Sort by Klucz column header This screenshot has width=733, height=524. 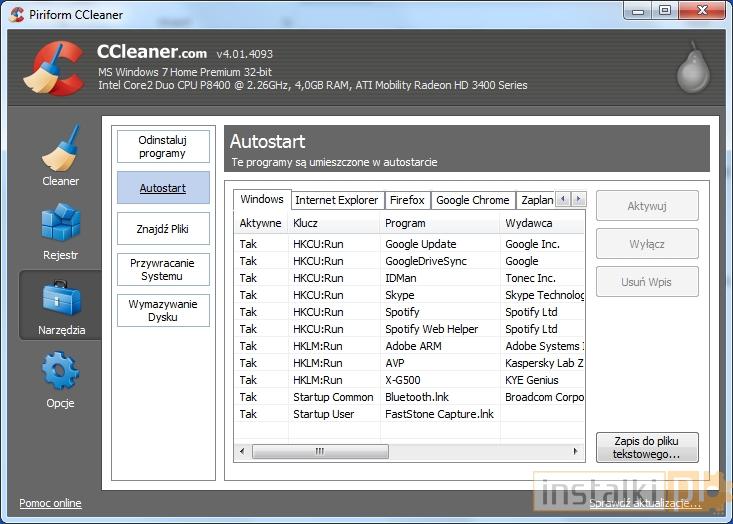pyautogui.click(x=334, y=223)
